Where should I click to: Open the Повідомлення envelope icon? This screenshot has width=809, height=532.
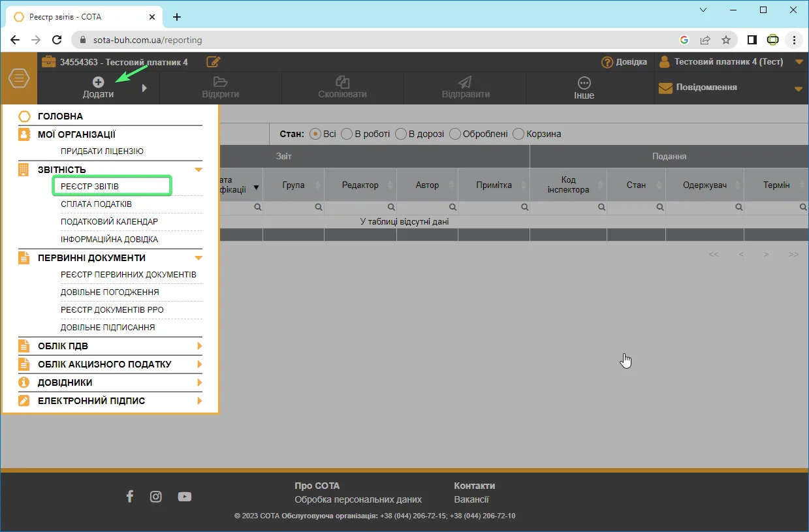coord(665,88)
